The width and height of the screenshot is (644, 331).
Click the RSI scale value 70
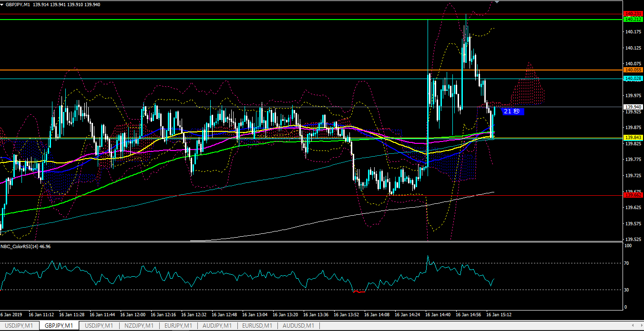627,263
